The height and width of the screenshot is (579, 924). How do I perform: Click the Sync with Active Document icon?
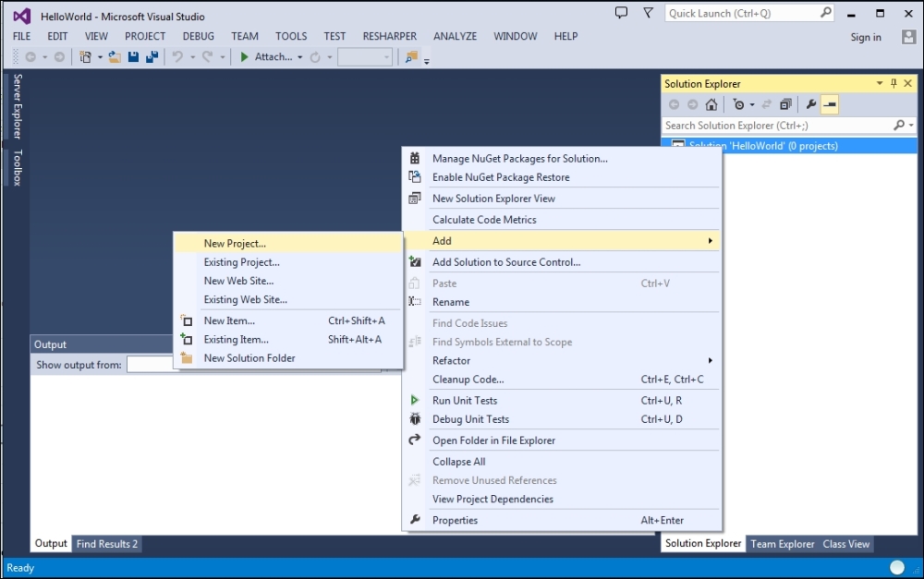coord(767,103)
